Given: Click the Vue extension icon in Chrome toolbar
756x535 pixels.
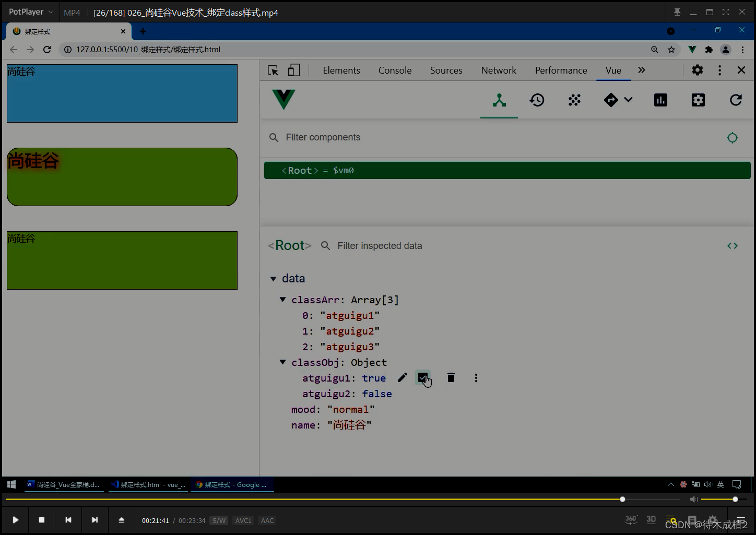Looking at the screenshot, I should point(692,50).
